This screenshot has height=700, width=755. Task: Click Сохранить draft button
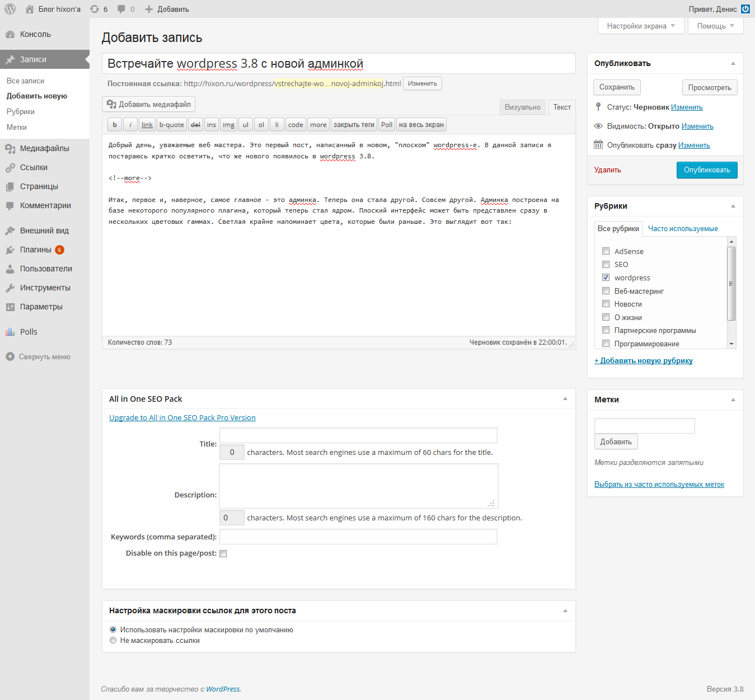[617, 87]
